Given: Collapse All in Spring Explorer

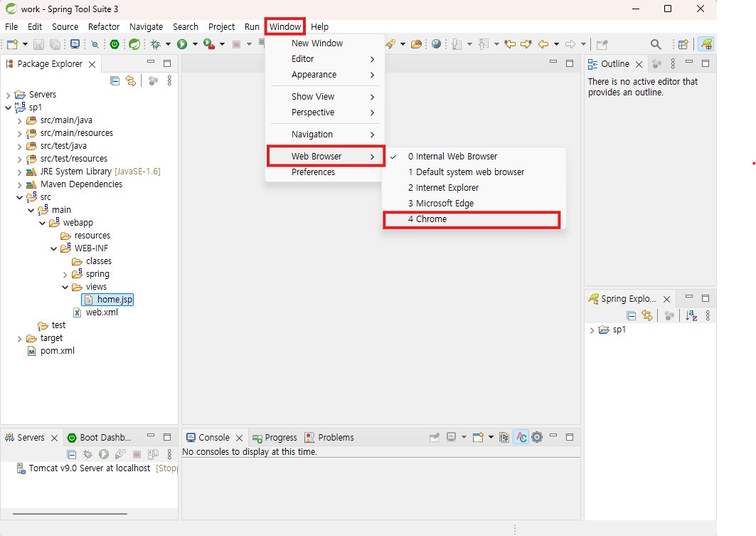Looking at the screenshot, I should (631, 316).
